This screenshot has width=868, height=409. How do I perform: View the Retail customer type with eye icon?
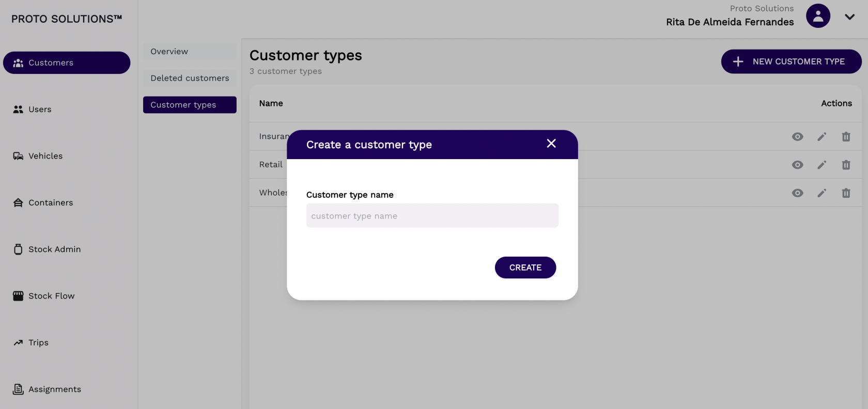point(798,165)
